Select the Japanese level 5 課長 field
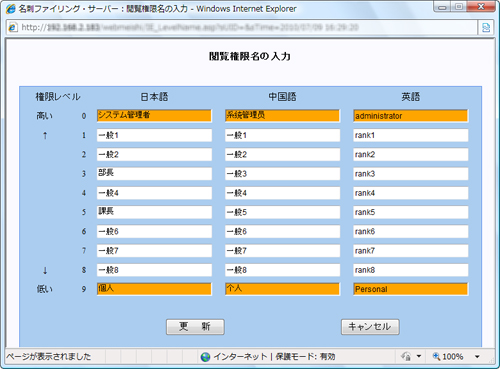 154,212
